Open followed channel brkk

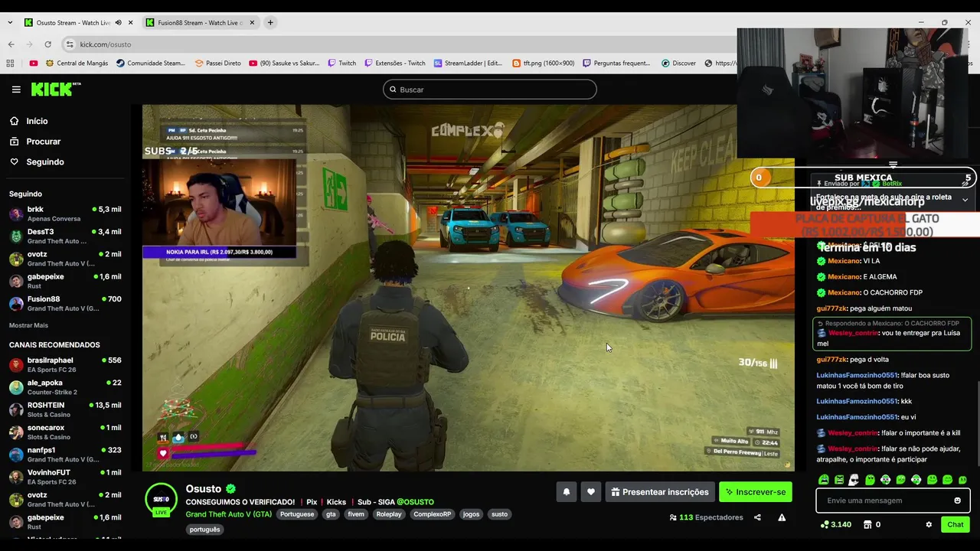pyautogui.click(x=65, y=214)
